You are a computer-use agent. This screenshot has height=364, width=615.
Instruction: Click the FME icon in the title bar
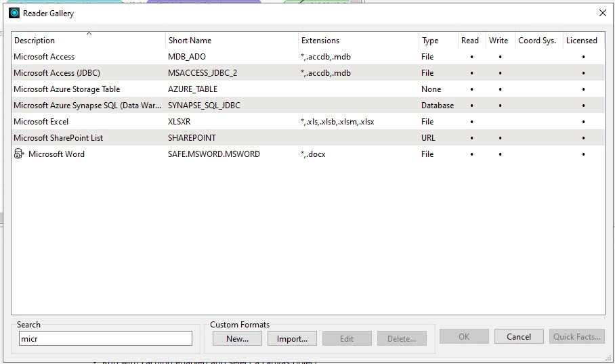pyautogui.click(x=14, y=14)
